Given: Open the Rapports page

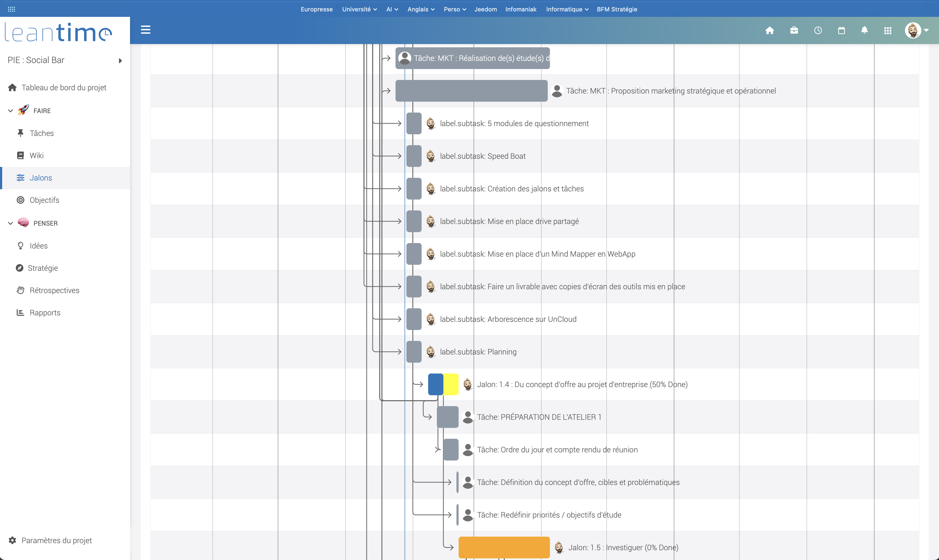Looking at the screenshot, I should tap(45, 312).
